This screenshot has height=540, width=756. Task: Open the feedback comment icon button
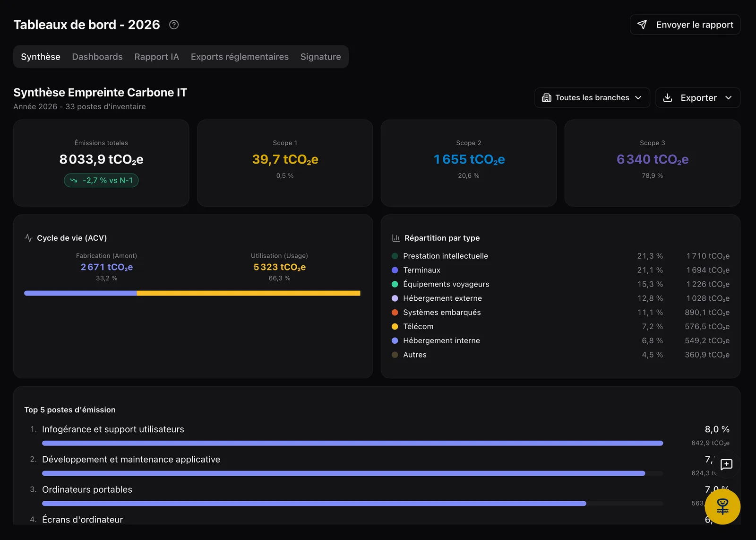pos(726,464)
